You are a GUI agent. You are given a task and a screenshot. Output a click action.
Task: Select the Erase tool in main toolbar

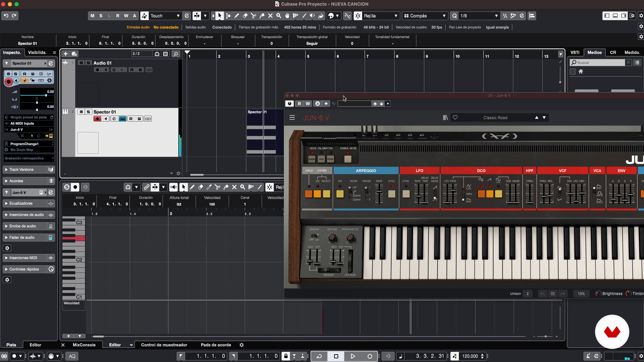[245, 16]
